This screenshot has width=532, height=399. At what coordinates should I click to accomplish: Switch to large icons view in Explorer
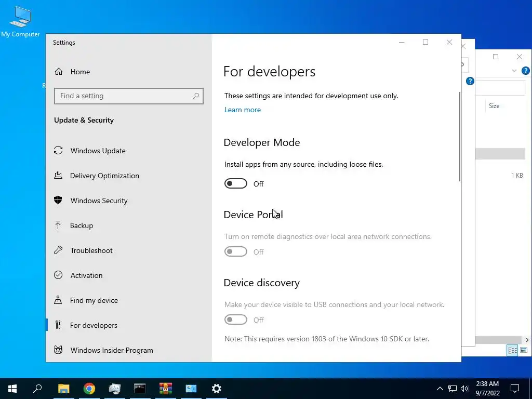click(x=524, y=350)
